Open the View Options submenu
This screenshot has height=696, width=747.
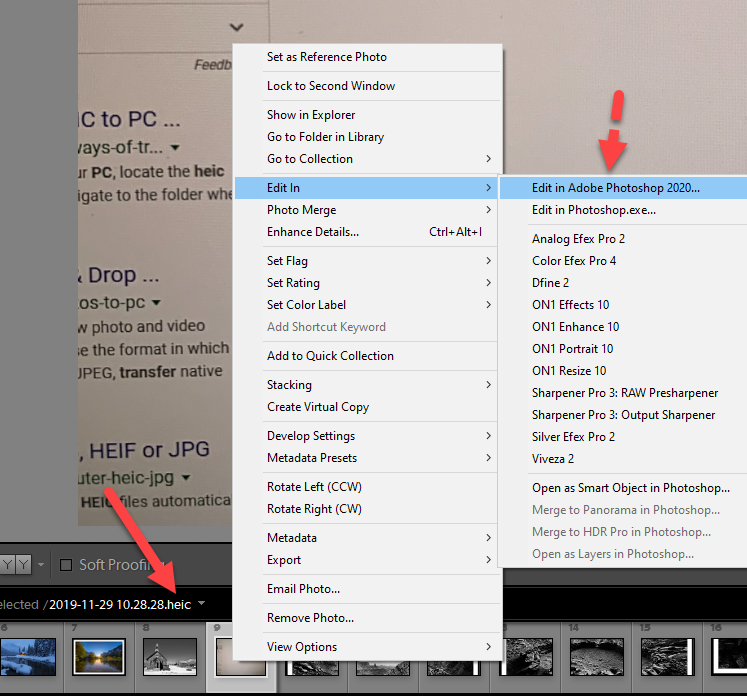pos(368,646)
